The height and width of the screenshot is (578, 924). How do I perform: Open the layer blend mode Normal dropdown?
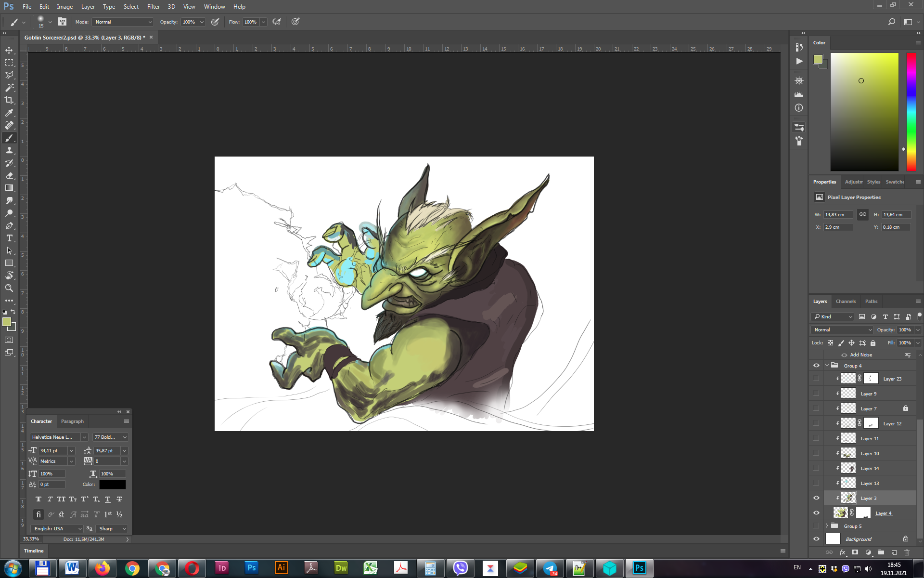coord(842,329)
